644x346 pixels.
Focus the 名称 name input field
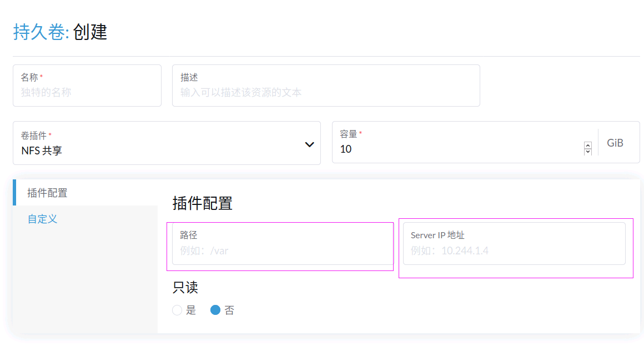[x=87, y=92]
